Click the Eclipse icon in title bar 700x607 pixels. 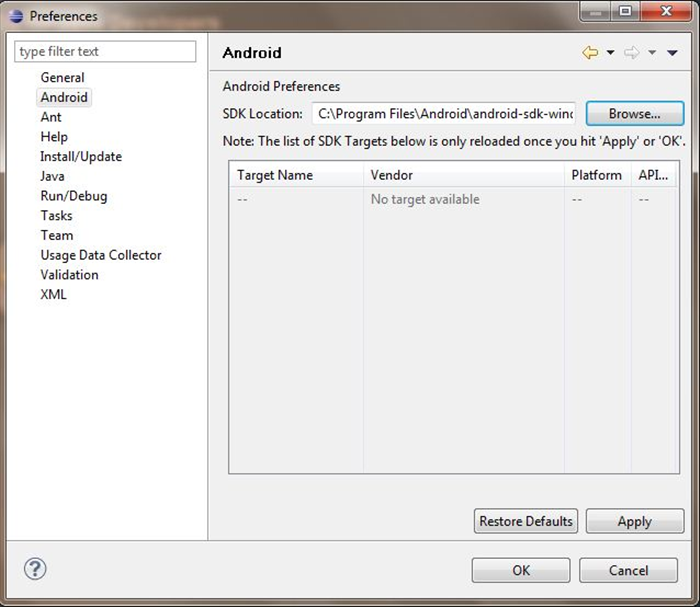click(16, 16)
